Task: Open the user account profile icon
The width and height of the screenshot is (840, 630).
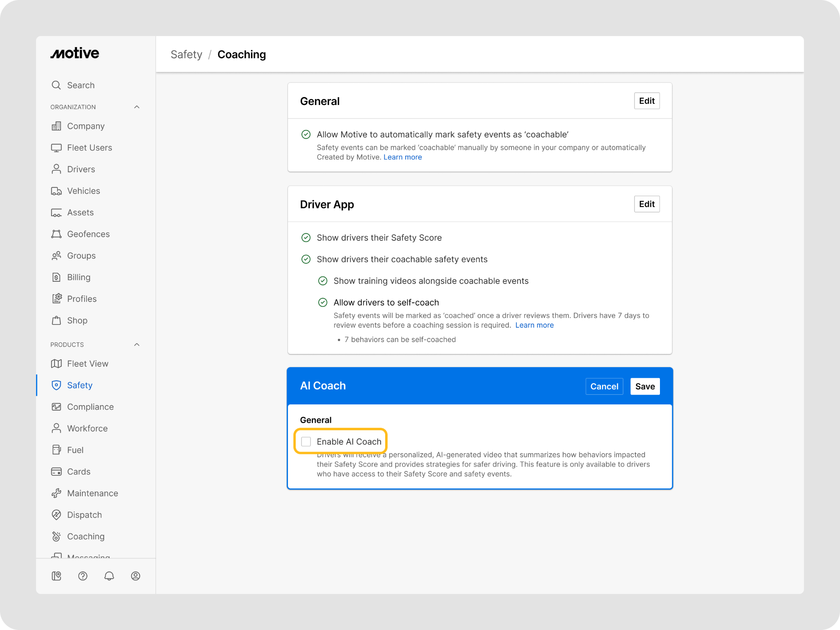Action: pos(135,576)
